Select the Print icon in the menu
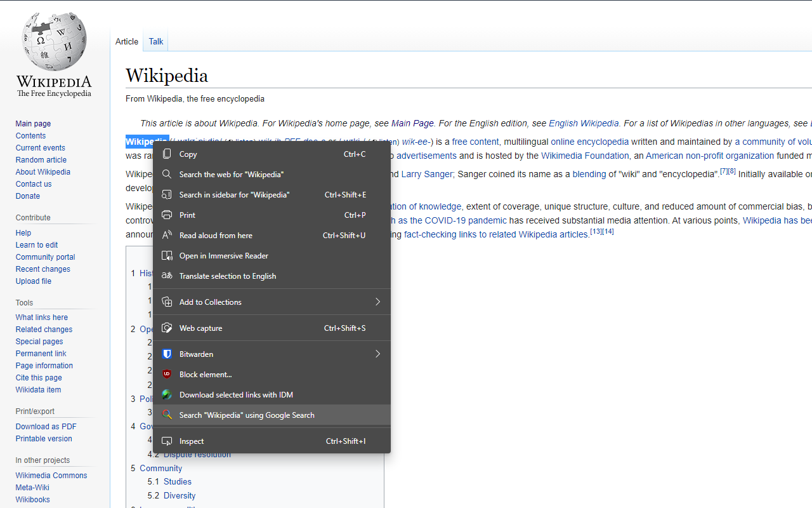Image resolution: width=812 pixels, height=508 pixels. click(166, 215)
